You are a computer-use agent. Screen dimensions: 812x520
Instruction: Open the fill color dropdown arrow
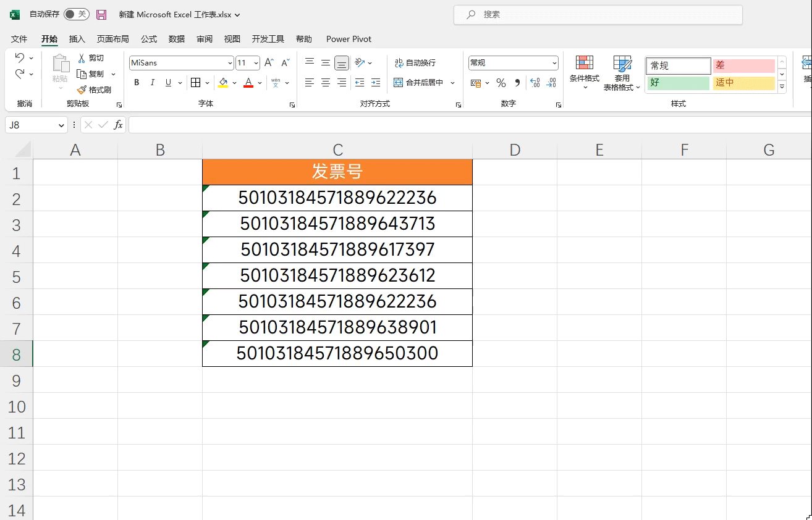coord(234,82)
